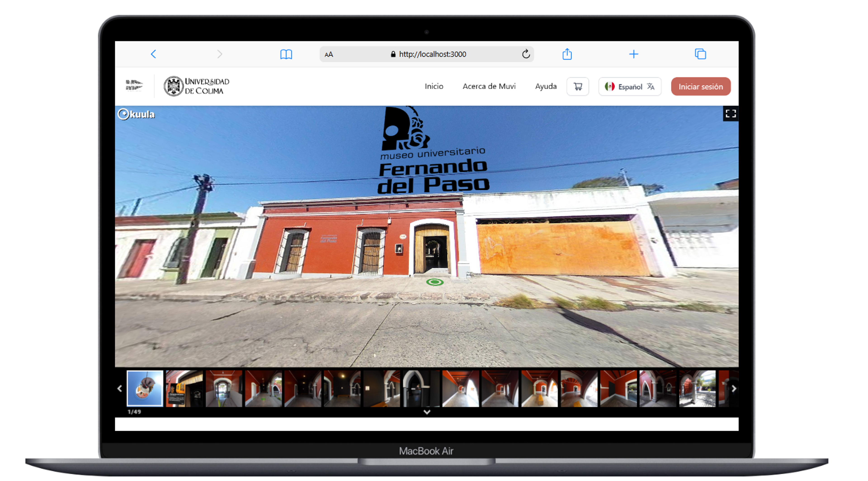Go back using the browser back arrow
The image size is (868, 481).
[x=153, y=54]
